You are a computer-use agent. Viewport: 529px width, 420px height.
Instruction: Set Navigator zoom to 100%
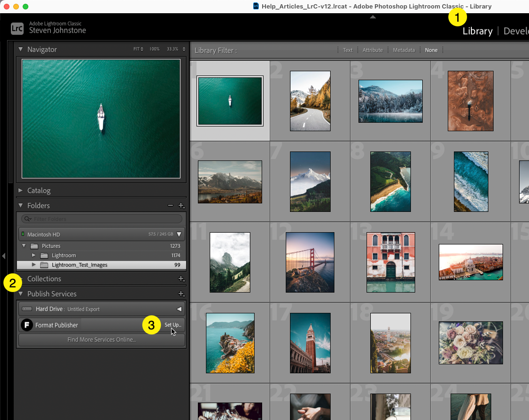tap(154, 49)
